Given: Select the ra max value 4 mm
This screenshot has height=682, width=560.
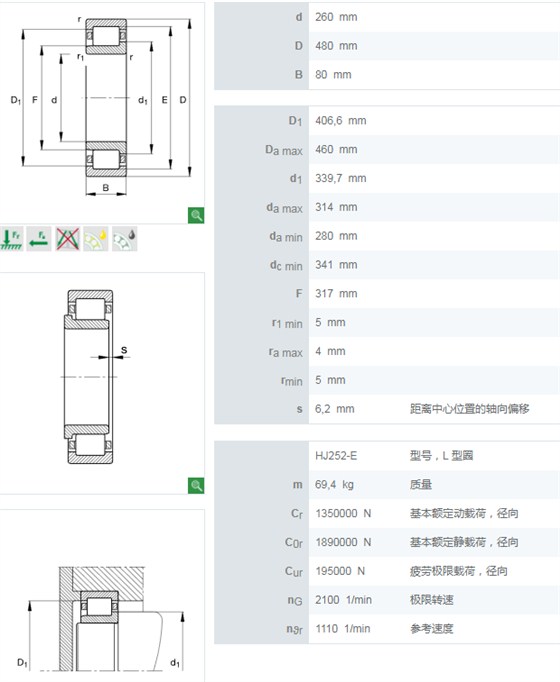Looking at the screenshot, I should pos(330,351).
